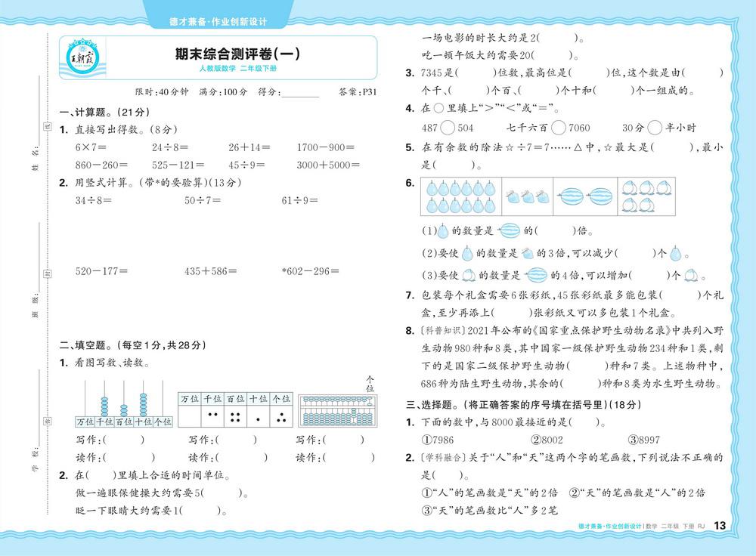The image size is (756, 556).
Task: Click the 王朝霞 brand logo badge
Action: (x=82, y=57)
